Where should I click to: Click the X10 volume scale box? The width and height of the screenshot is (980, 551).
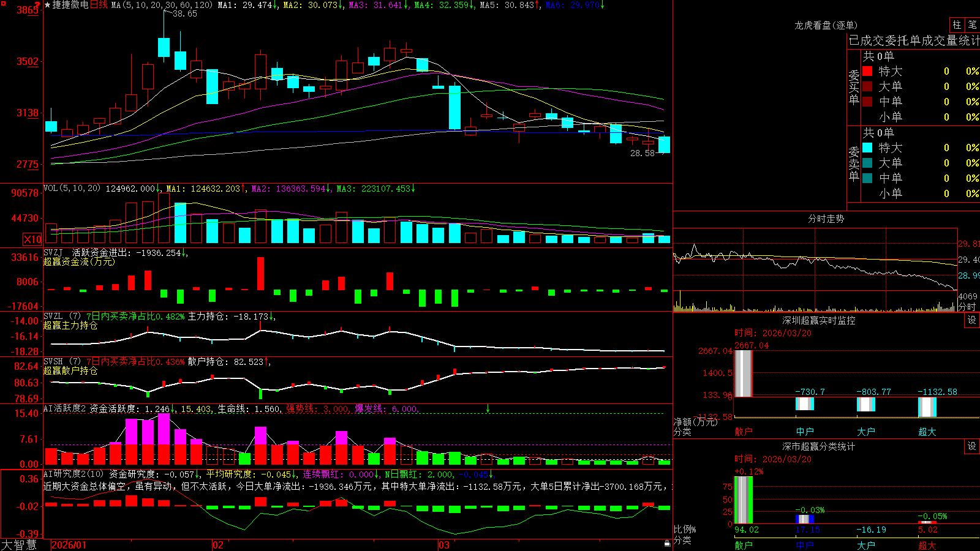click(32, 239)
